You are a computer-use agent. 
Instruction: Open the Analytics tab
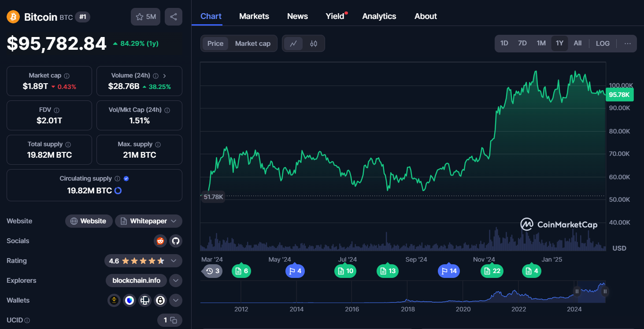tap(379, 16)
